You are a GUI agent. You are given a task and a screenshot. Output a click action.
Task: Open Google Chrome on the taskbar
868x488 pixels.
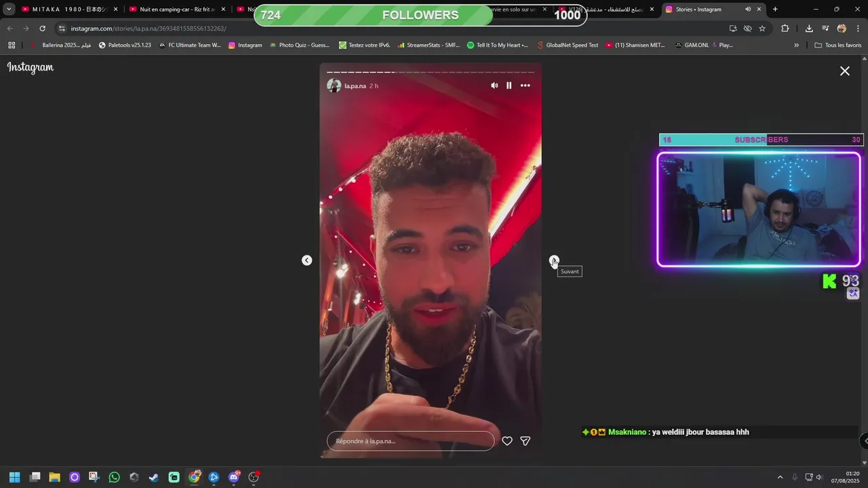194,477
